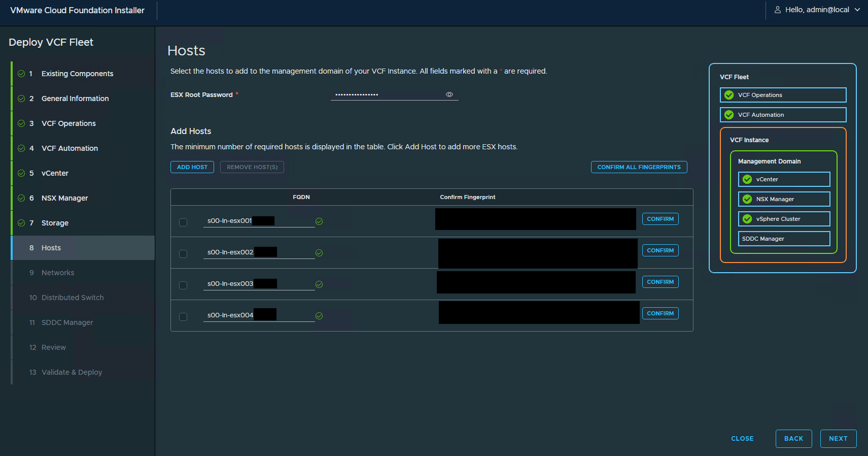This screenshot has width=868, height=456.
Task: Open step 12 Review
Action: (x=83, y=347)
